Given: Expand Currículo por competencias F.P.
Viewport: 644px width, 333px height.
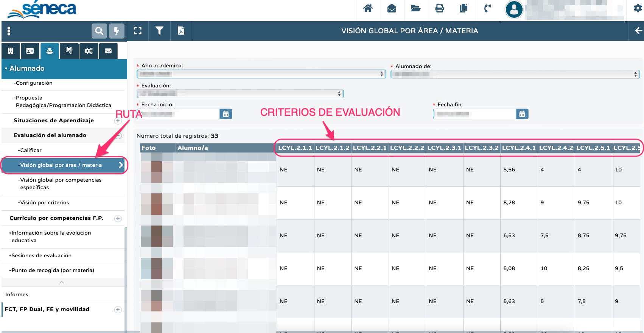Looking at the screenshot, I should coord(118,218).
